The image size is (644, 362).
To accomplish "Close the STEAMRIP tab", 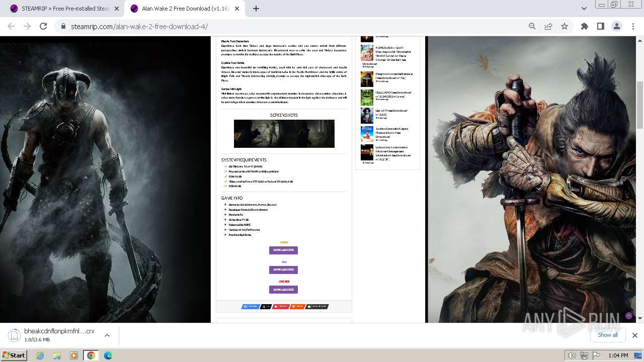I will click(117, 9).
